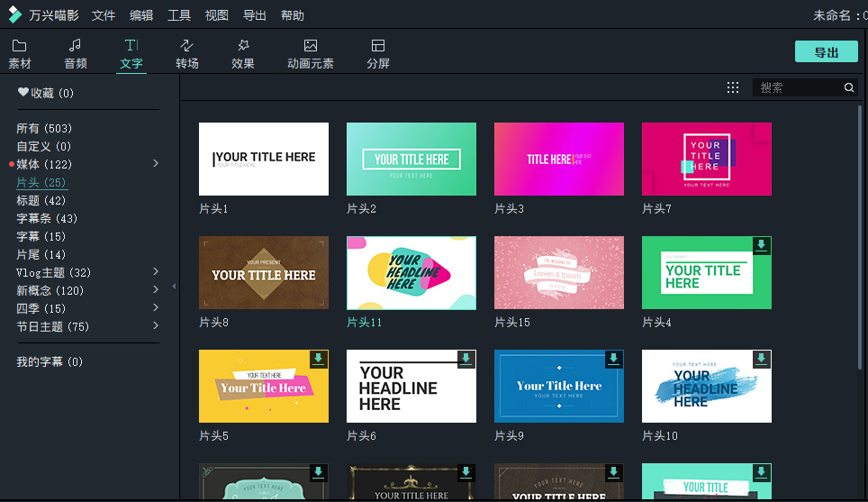Download the 片头10 title template
Viewport: 868px width, 502px height.
pos(761,360)
